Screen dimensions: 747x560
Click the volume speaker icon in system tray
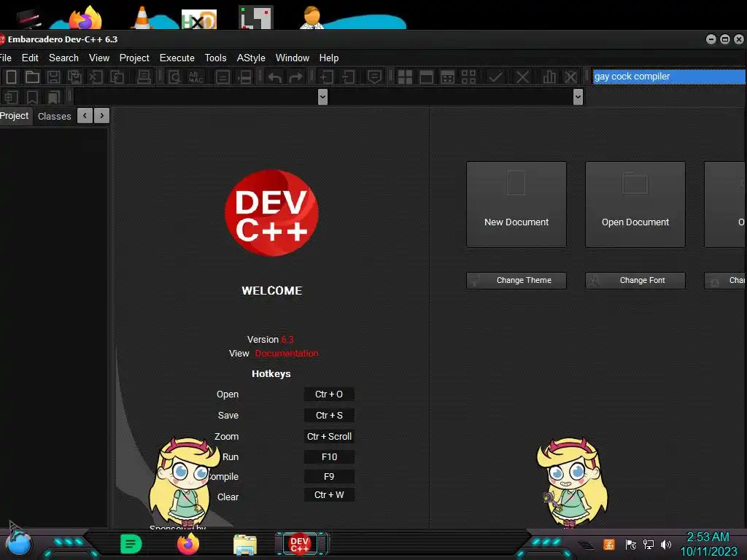point(666,544)
